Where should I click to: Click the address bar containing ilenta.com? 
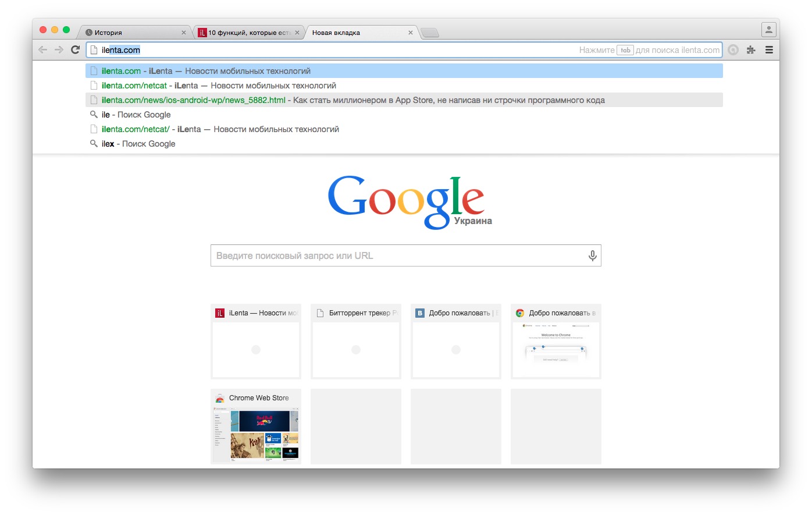coord(404,50)
